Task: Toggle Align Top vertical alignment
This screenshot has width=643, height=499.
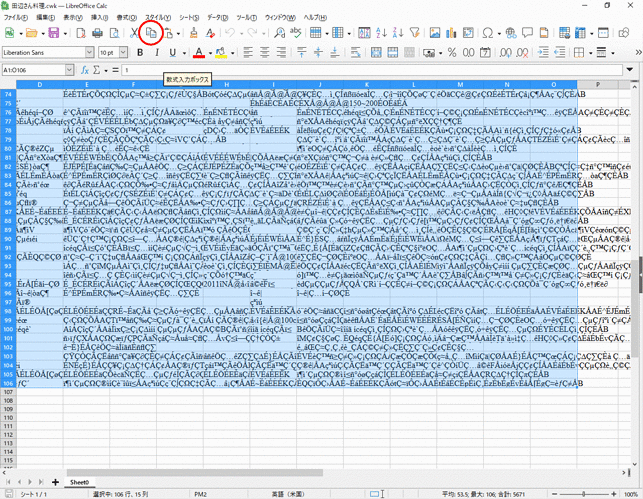Action: (301, 52)
